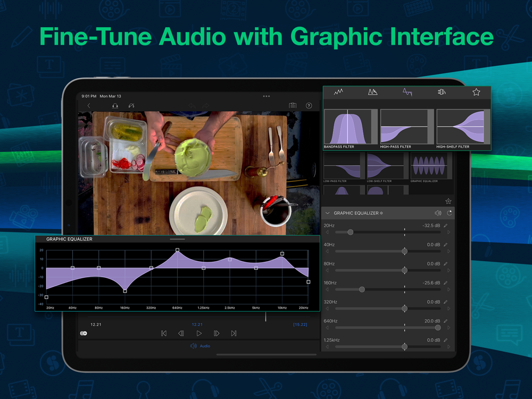Image resolution: width=532 pixels, height=399 pixels.
Task: Tap the star above Graphic Equalizer header
Action: (448, 201)
